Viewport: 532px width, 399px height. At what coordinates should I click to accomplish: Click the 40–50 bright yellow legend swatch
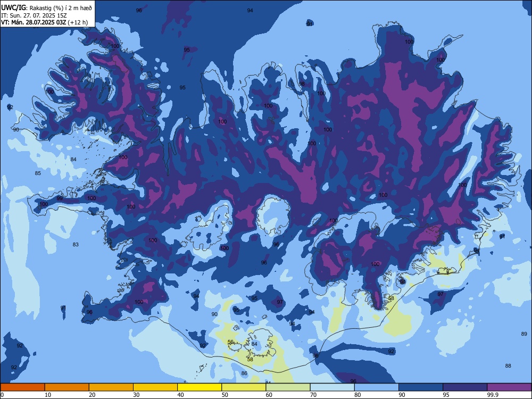coord(199,387)
